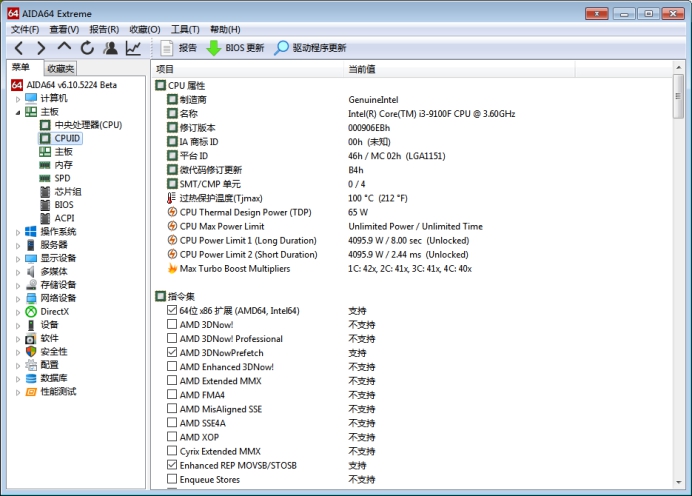Open the 查看(V) menu
Screen dimensions: 692x496
click(x=64, y=29)
